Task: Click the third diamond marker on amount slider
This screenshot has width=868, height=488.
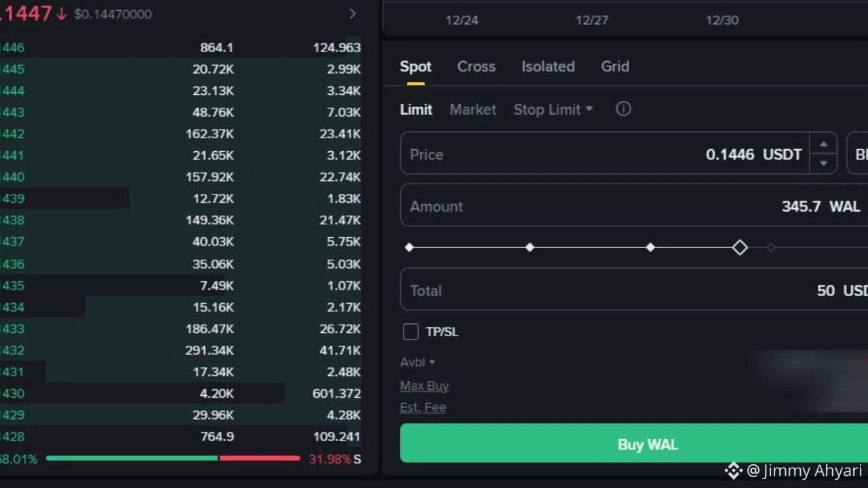Action: (650, 247)
